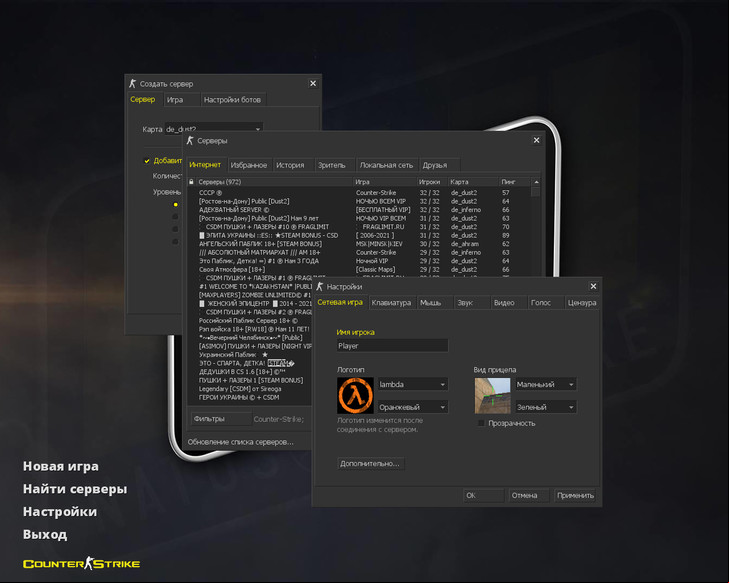Close the Настройки window
This screenshot has height=583, width=729.
coord(593,286)
